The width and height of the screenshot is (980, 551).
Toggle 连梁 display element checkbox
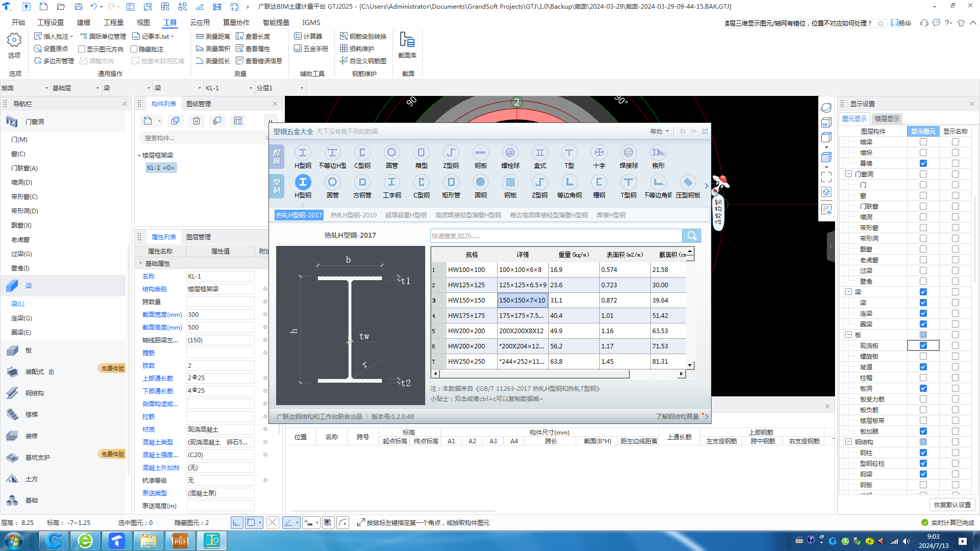[923, 313]
